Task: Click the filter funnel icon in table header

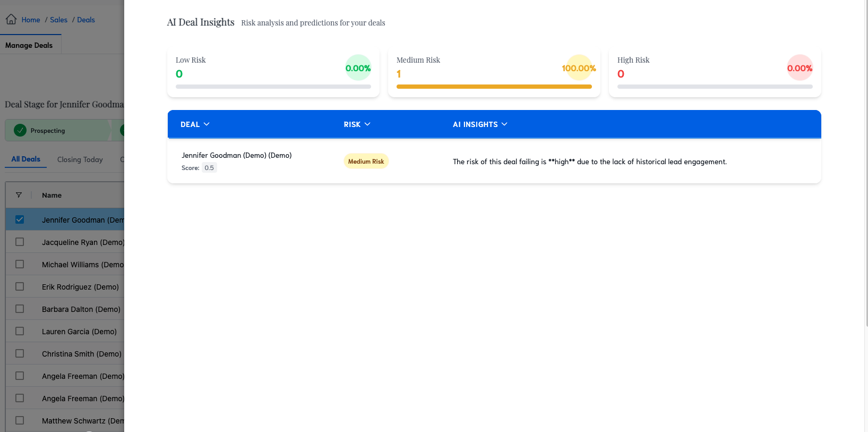Action: (x=19, y=195)
